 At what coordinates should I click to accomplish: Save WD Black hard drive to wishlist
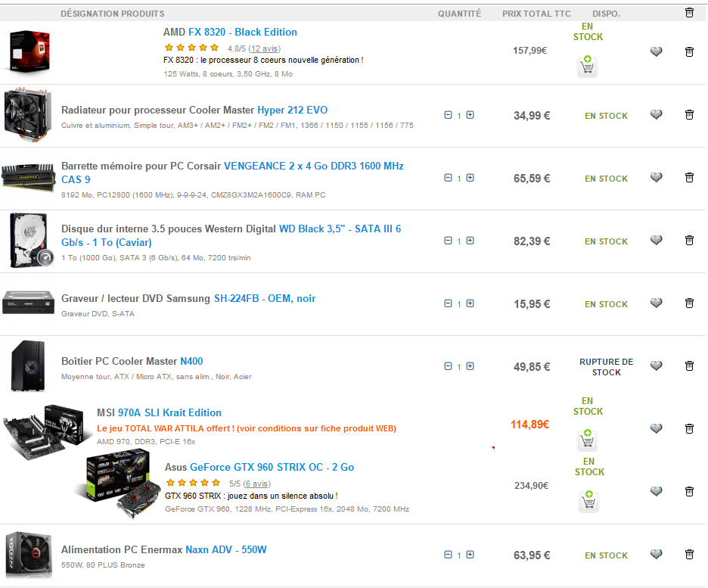[656, 241]
